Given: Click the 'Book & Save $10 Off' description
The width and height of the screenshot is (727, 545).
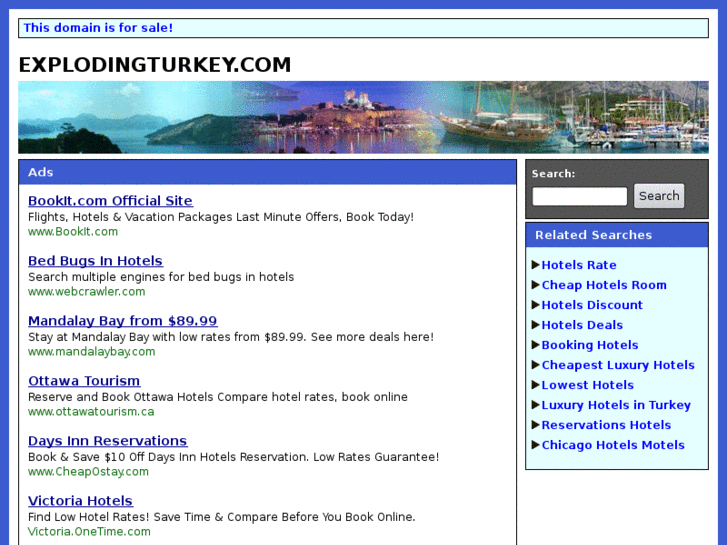Looking at the screenshot, I should click(233, 457).
